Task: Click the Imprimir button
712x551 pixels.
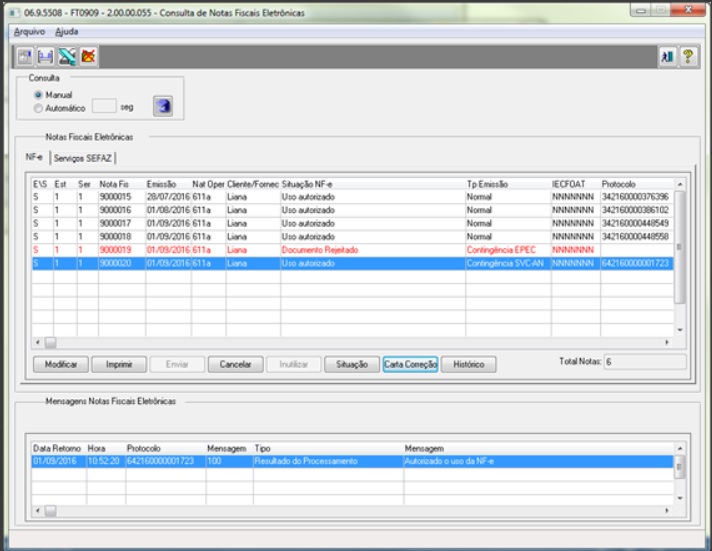Action: [119, 364]
